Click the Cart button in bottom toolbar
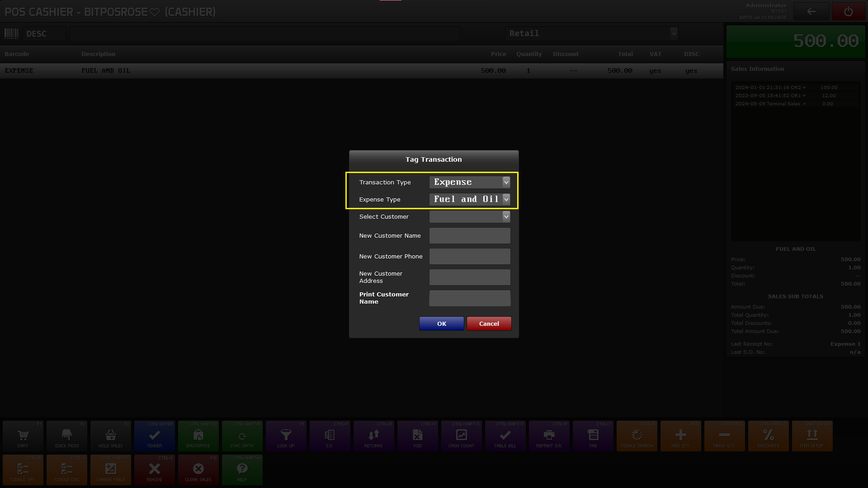The width and height of the screenshot is (868, 488). click(x=23, y=436)
